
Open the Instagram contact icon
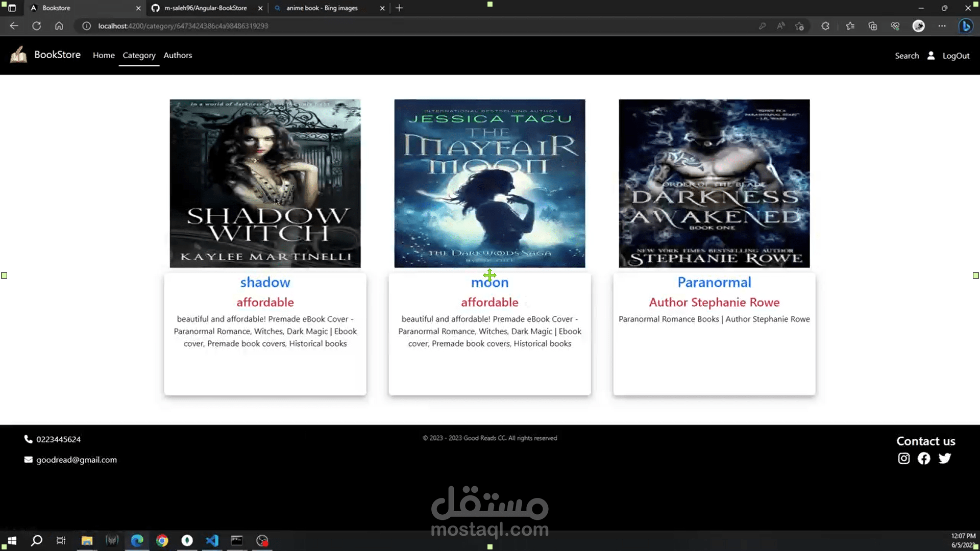tap(903, 459)
